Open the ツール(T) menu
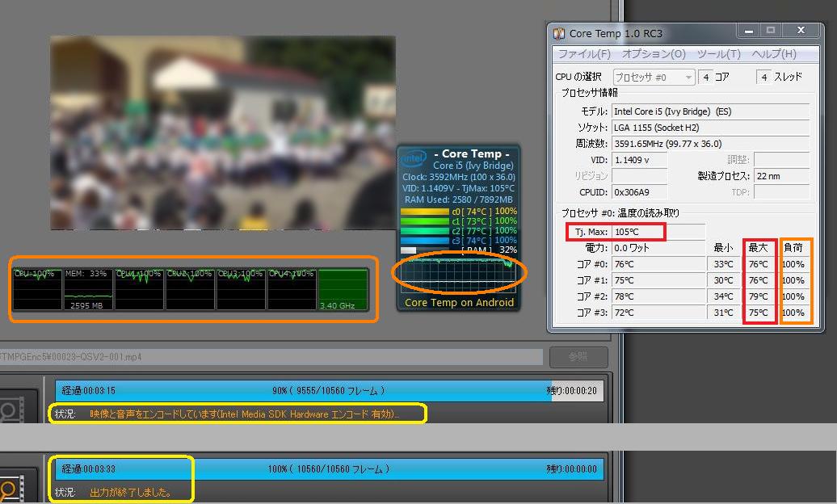This screenshot has width=837, height=504. 718,54
